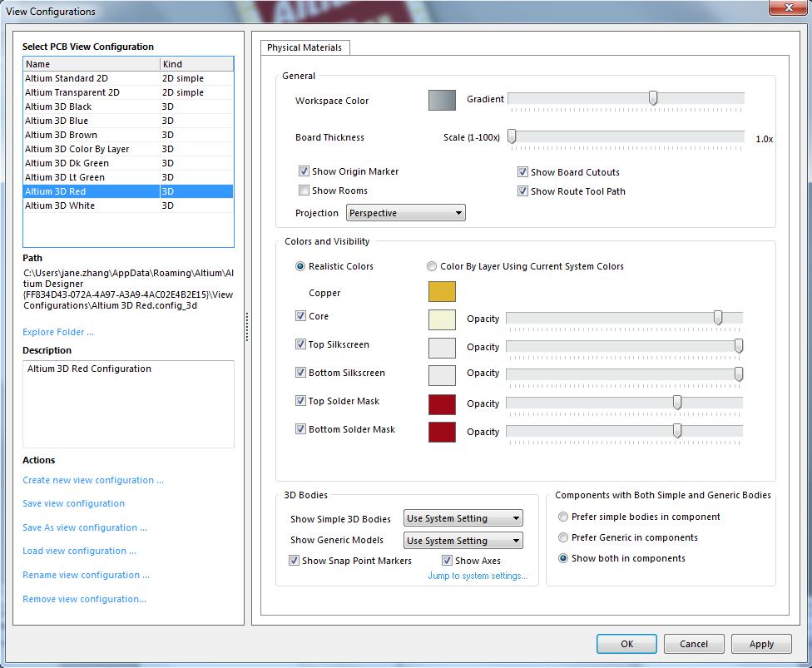Click the Apply button
This screenshot has width=812, height=668.
pyautogui.click(x=761, y=644)
